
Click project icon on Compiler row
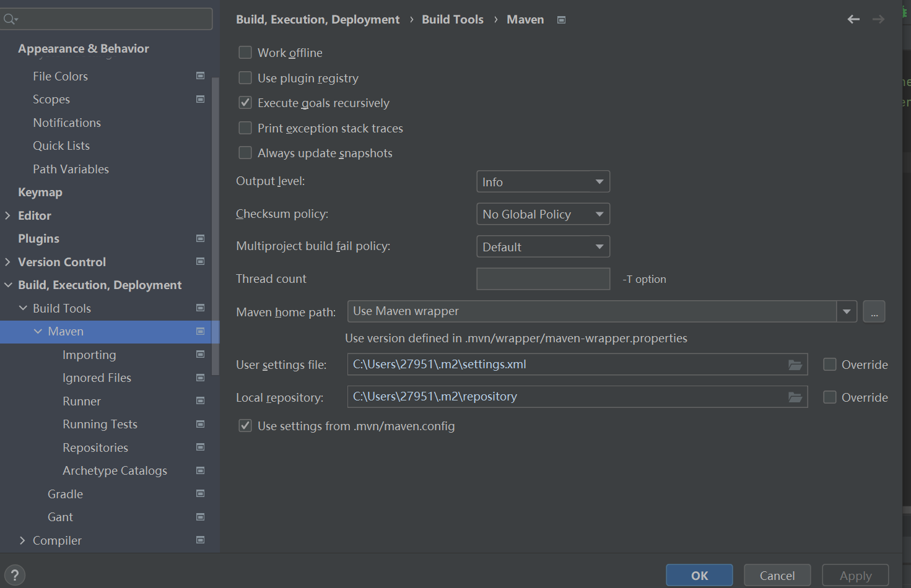tap(200, 540)
